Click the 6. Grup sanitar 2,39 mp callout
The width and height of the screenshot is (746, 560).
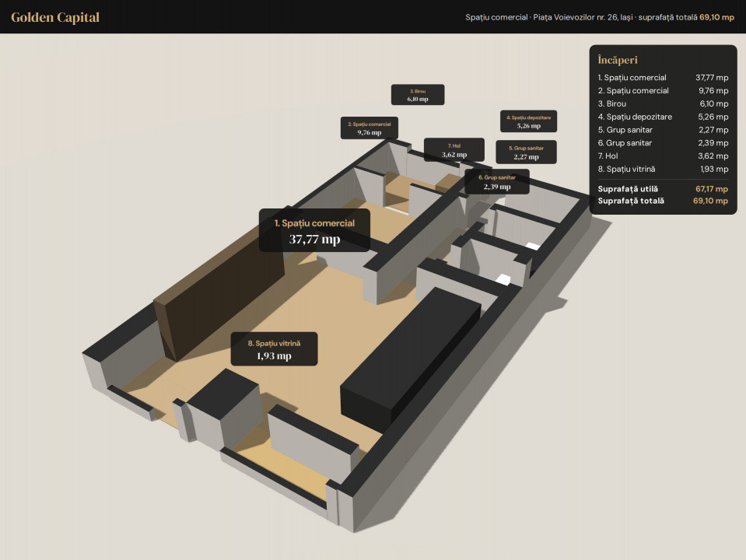497,182
